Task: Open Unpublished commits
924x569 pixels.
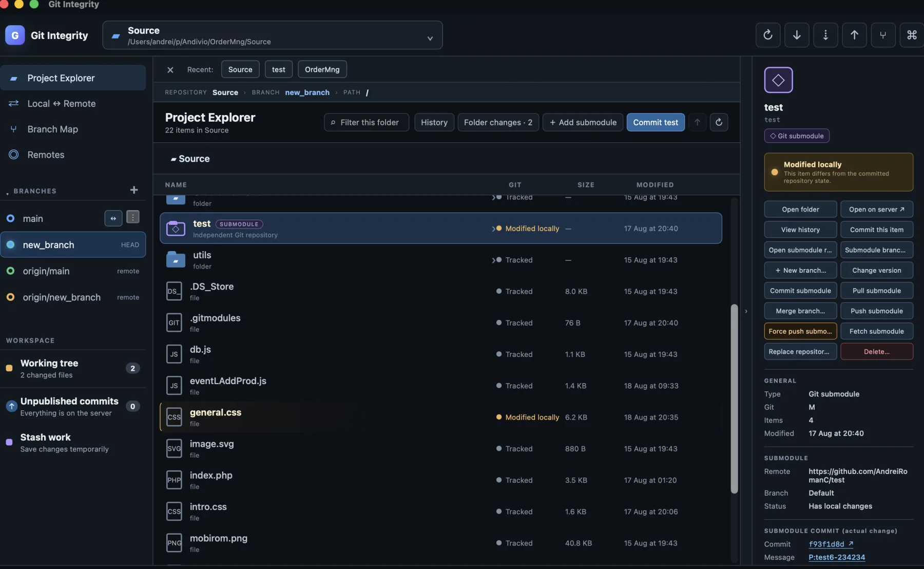Action: pyautogui.click(x=73, y=406)
